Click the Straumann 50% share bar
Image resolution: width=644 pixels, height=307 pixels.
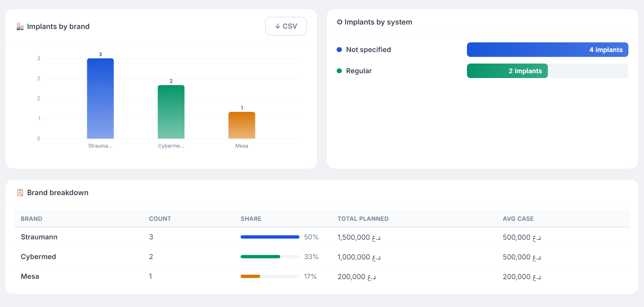[270, 237]
